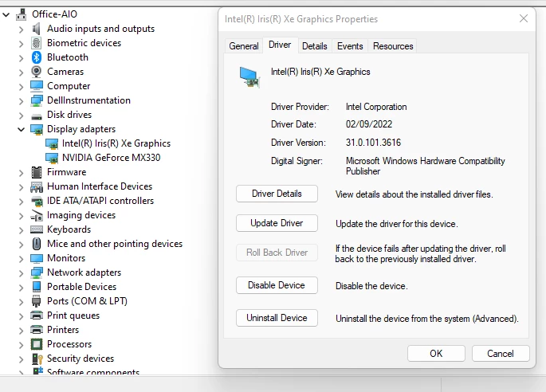This screenshot has height=392, width=546.
Task: Expand the Monitors category
Action: click(x=22, y=259)
